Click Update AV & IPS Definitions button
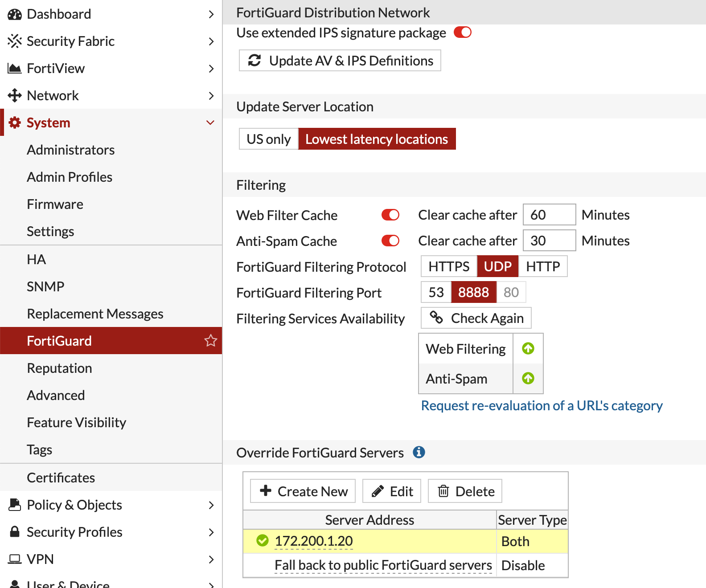This screenshot has width=706, height=588. (340, 61)
